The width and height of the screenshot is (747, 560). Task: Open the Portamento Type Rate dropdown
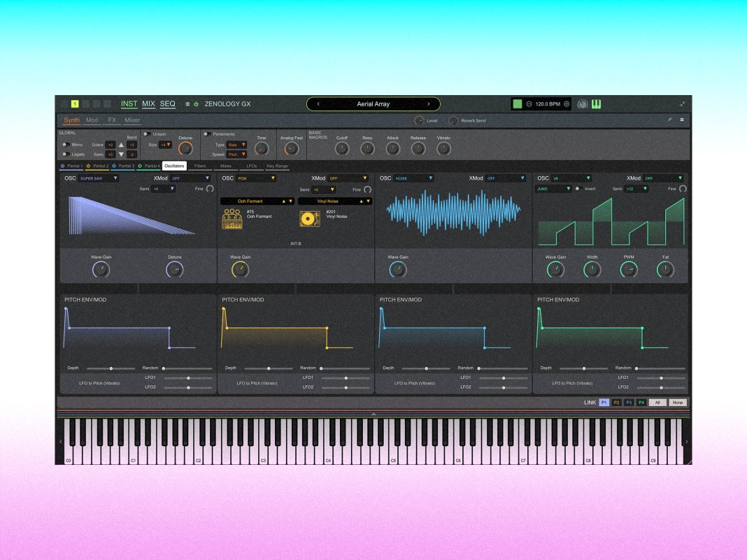[238, 145]
